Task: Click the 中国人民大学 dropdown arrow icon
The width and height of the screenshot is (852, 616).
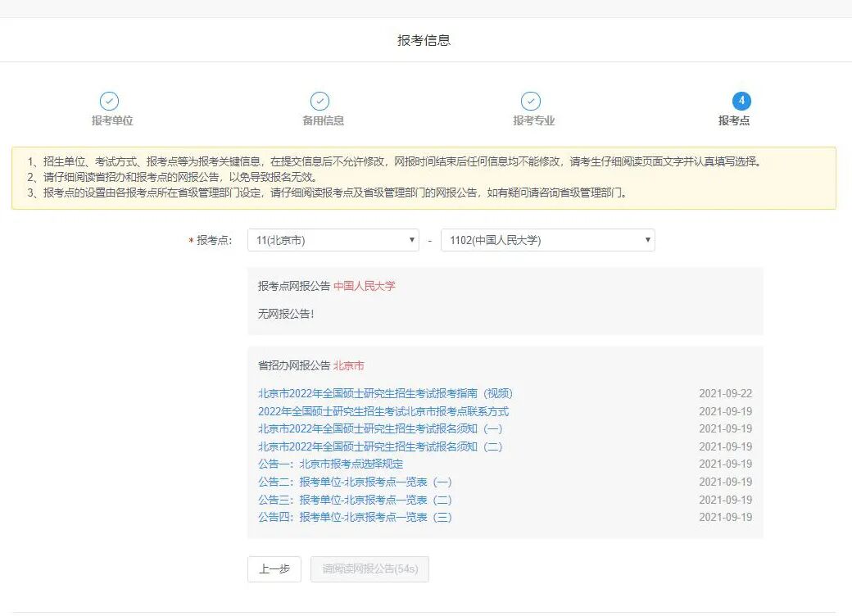Action: [x=648, y=239]
